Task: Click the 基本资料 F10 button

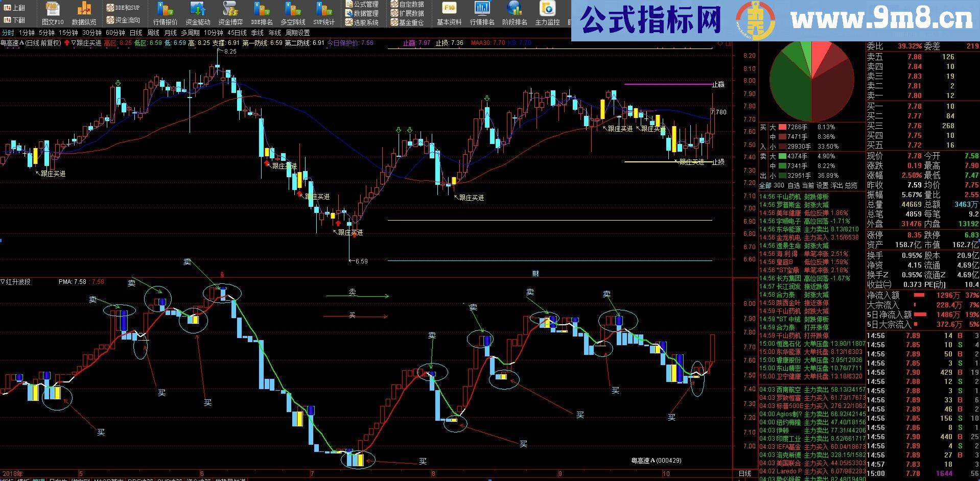Action: click(449, 15)
